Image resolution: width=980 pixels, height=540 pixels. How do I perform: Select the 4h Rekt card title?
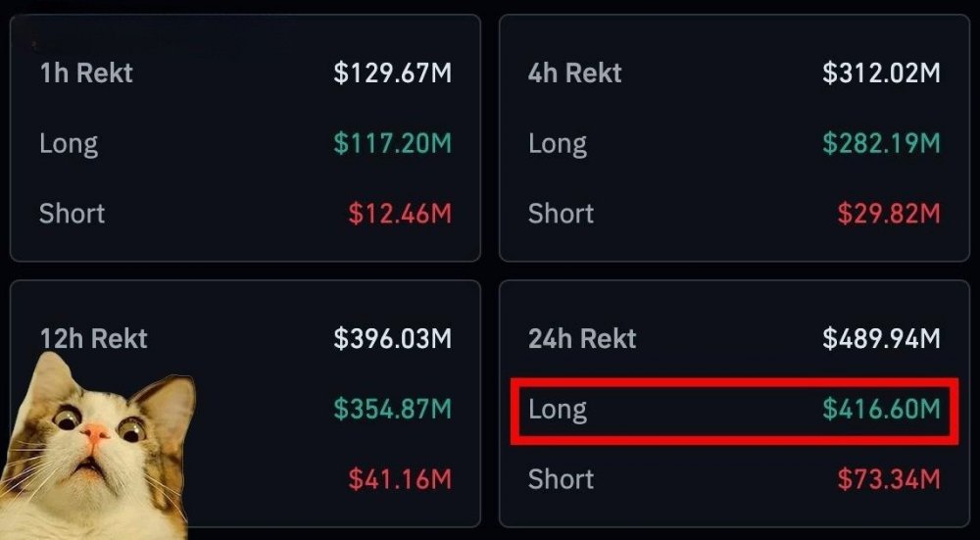tap(575, 74)
